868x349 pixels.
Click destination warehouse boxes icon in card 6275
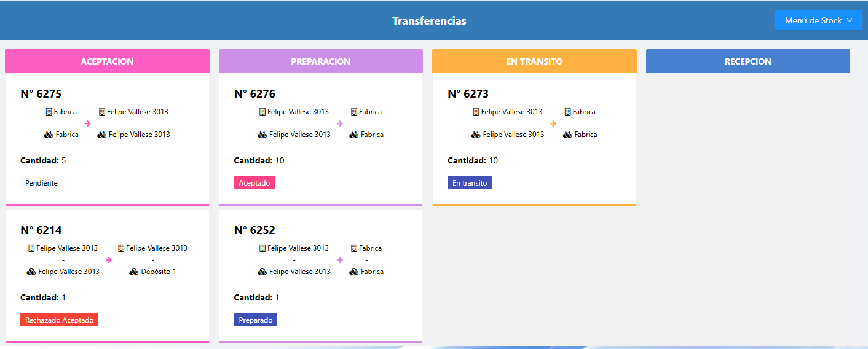click(102, 135)
